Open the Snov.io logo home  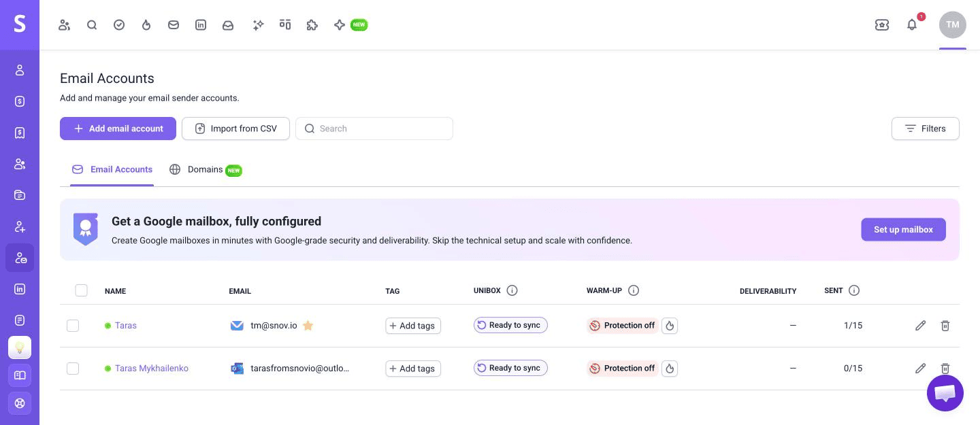tap(20, 24)
